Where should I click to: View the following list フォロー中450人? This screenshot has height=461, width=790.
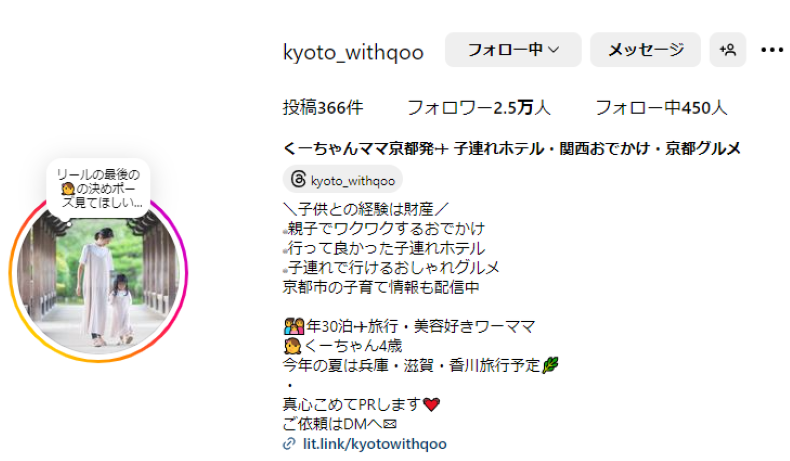tap(661, 108)
